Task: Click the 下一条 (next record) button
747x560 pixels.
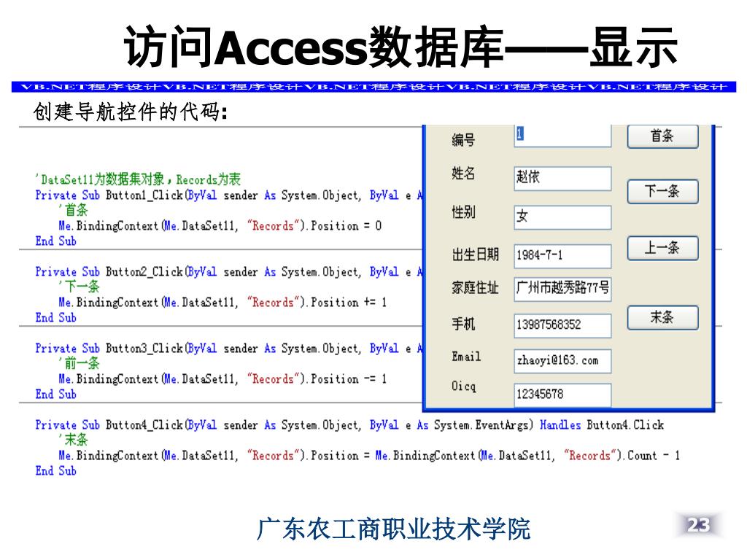Action: coord(662,192)
